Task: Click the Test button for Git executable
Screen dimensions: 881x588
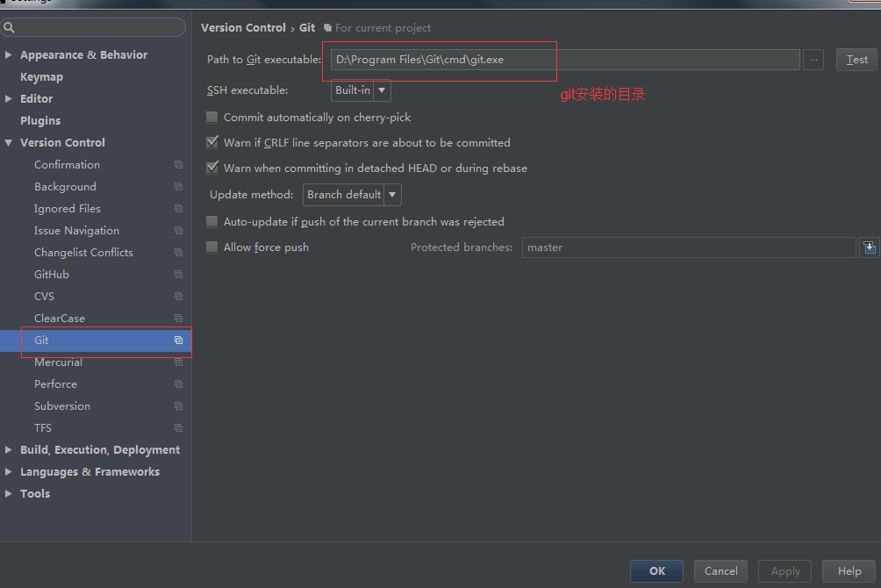Action: (856, 60)
